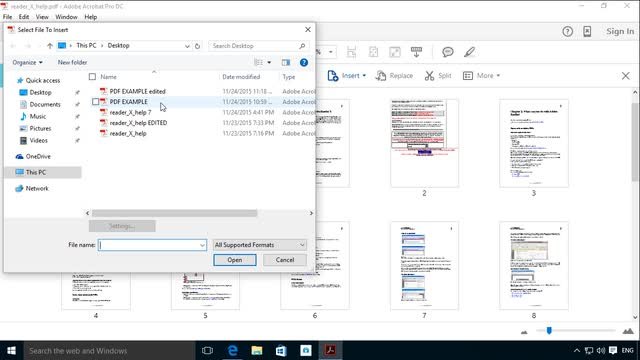
Task: Check the box beside PDF EXAMPLE
Action: tap(96, 102)
